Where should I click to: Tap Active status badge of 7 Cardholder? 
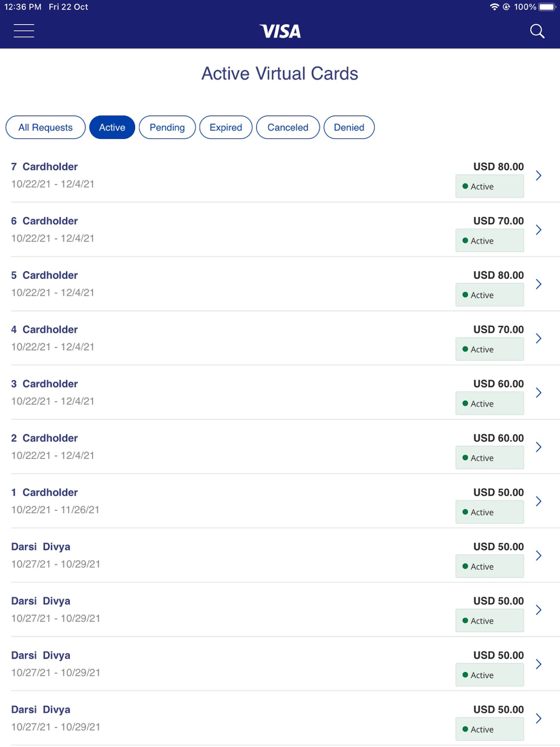click(489, 186)
